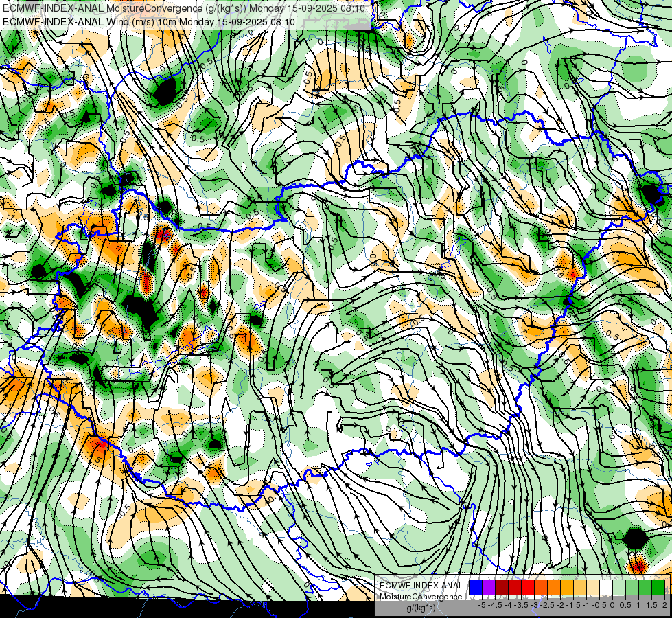Click the legend label ECMWF-INDEX-ANAL
This screenshot has width=672, height=618.
421,586
